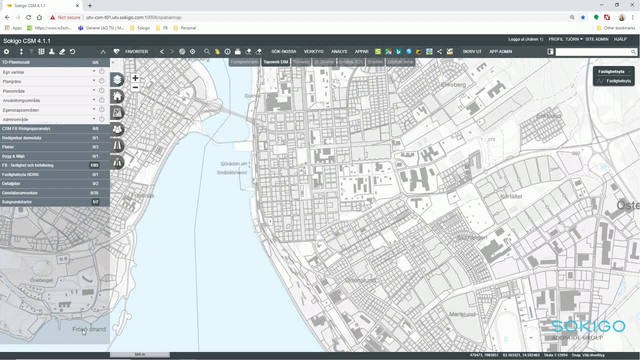Open the green S app icon
The height and width of the screenshot is (360, 640).
(378, 52)
